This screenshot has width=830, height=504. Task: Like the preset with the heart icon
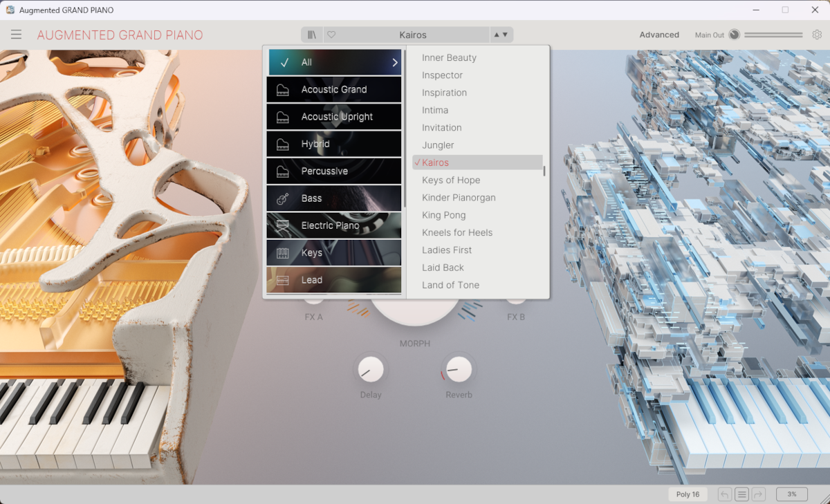(331, 35)
